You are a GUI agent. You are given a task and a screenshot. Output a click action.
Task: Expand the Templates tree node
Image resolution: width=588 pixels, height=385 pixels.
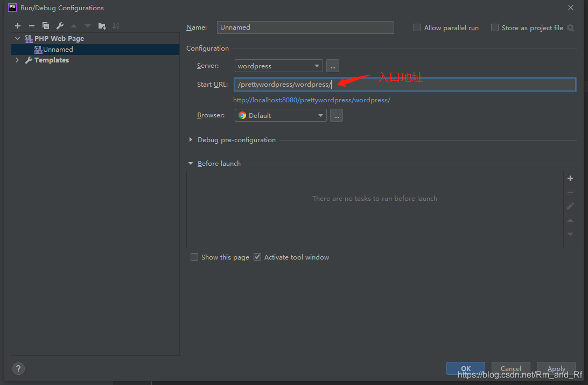[x=17, y=60]
